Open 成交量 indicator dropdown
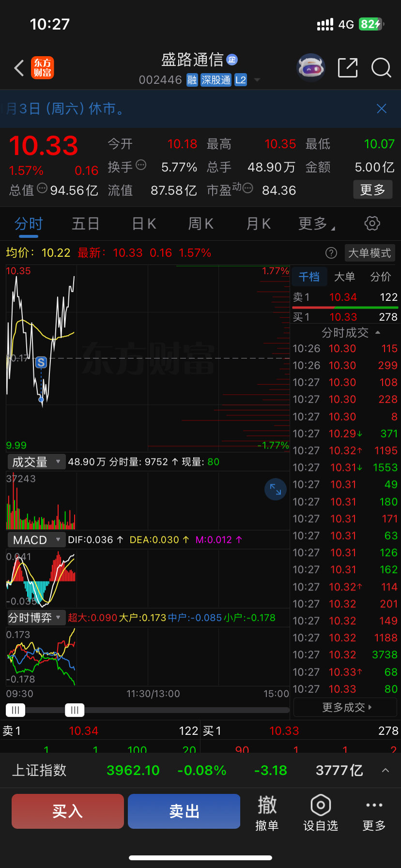Viewport: 401px width, 868px height. point(36,462)
